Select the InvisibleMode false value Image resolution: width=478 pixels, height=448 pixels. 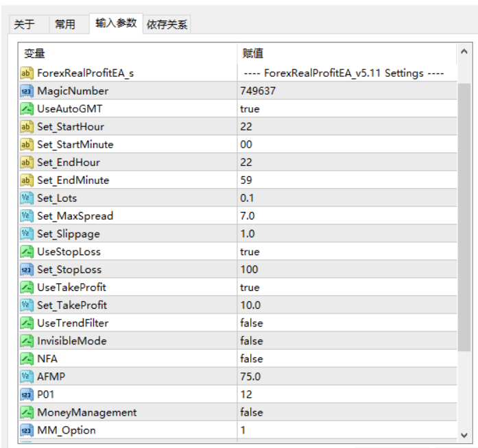point(252,341)
